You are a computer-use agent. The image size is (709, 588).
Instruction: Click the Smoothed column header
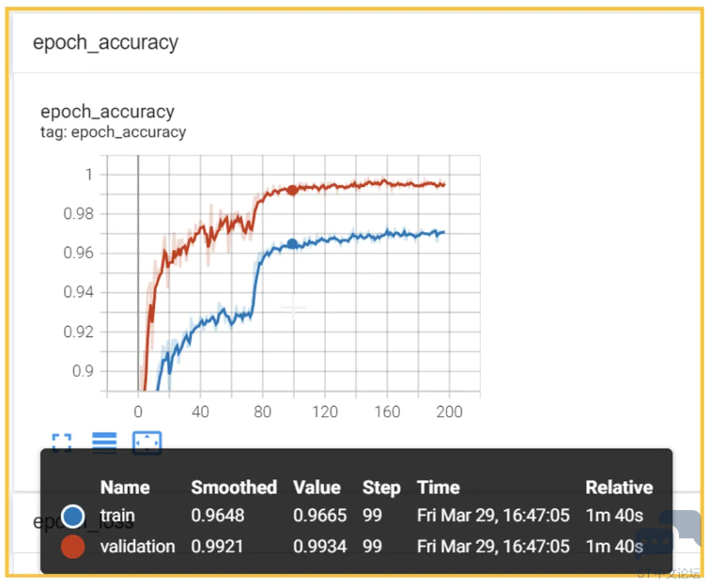point(234,487)
